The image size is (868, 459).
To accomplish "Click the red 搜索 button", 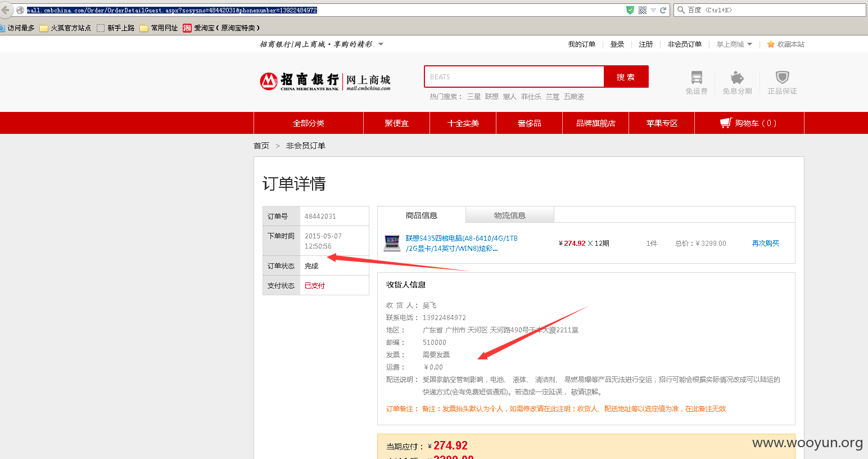I will pos(626,76).
